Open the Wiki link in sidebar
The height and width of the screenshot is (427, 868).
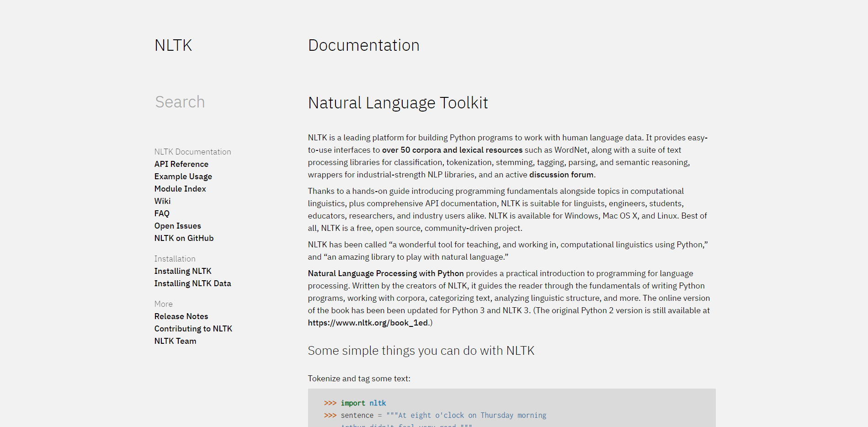click(x=162, y=201)
